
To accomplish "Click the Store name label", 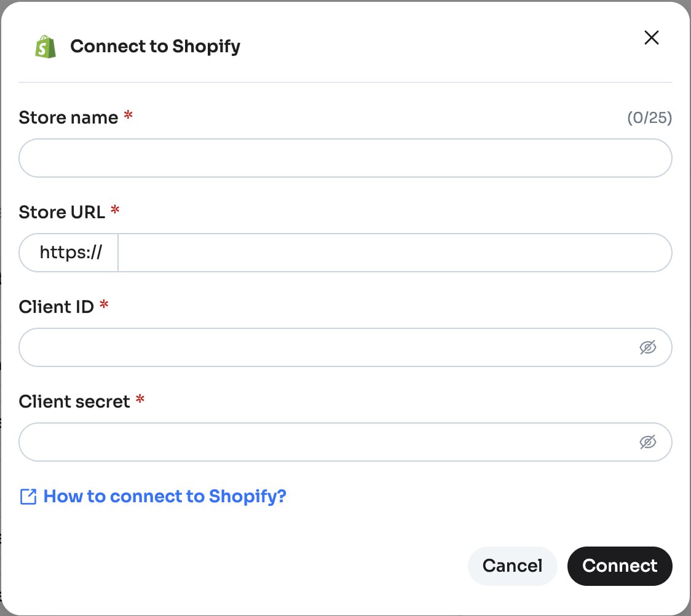I will click(68, 117).
